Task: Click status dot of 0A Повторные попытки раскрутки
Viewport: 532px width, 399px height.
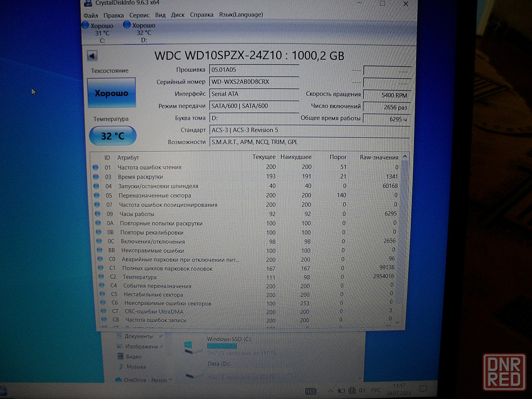Action: click(98, 223)
